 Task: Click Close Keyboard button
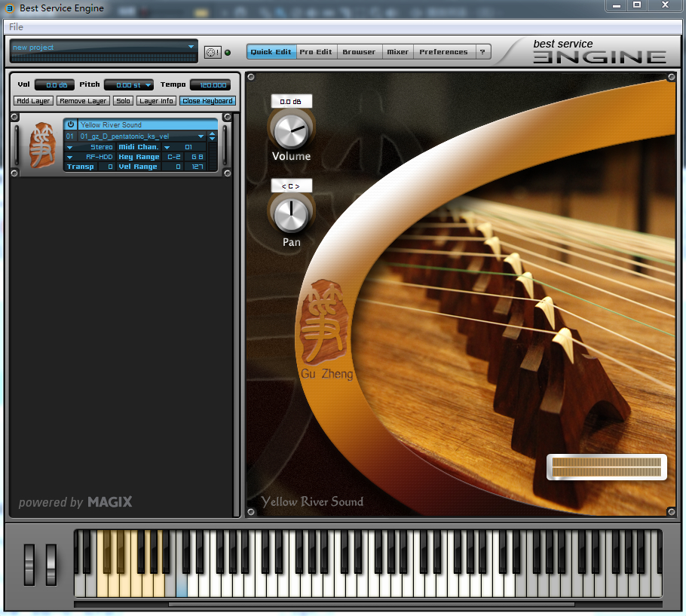(207, 101)
